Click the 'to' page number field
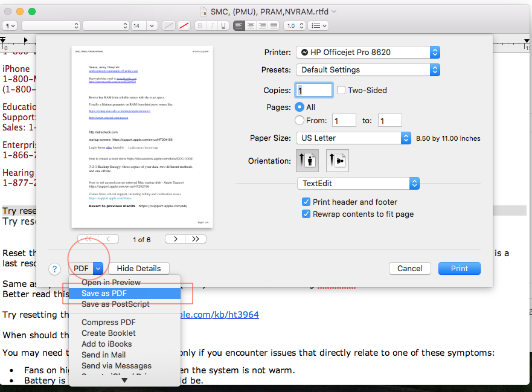 pyautogui.click(x=390, y=120)
